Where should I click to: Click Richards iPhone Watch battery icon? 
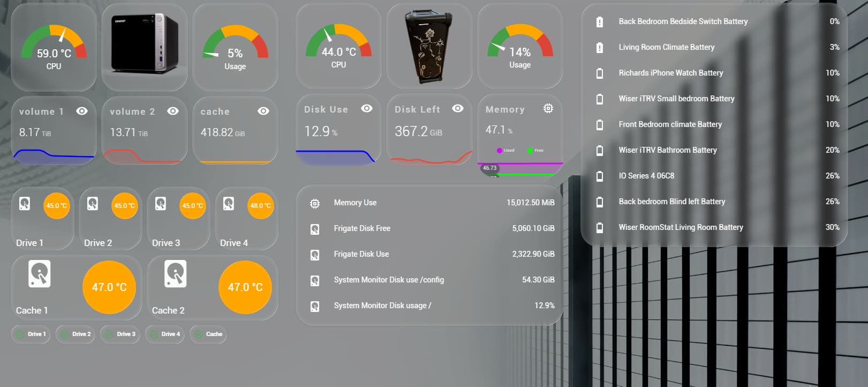(600, 73)
